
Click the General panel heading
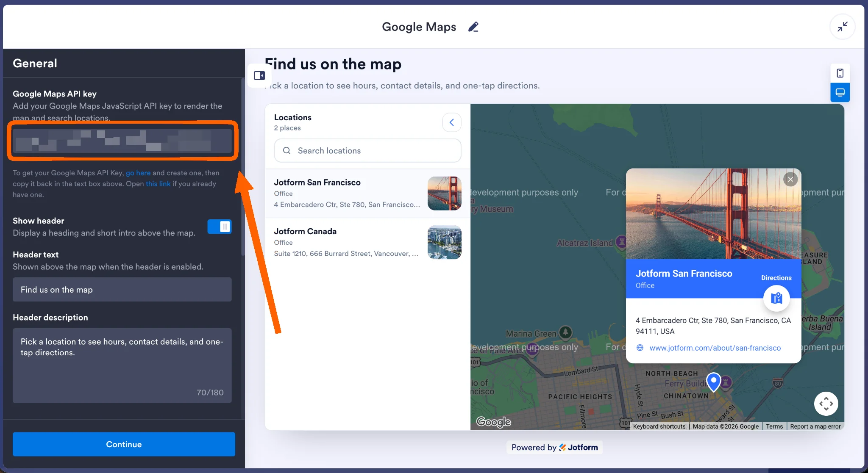pyautogui.click(x=35, y=63)
